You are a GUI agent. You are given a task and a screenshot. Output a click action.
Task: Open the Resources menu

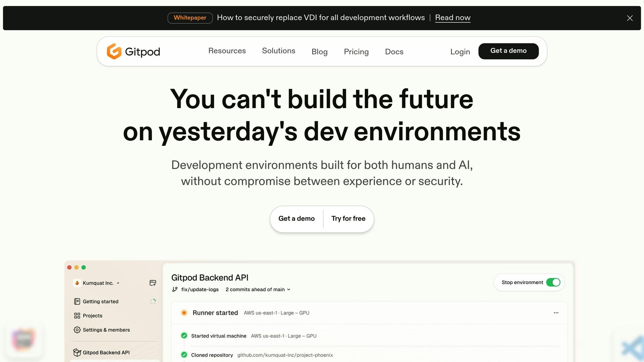(227, 51)
